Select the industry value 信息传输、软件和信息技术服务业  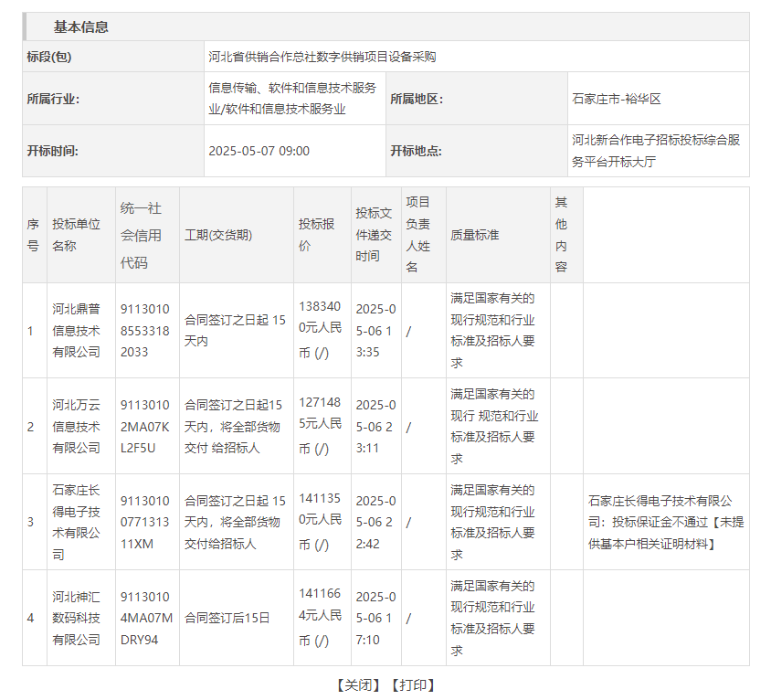[292, 99]
